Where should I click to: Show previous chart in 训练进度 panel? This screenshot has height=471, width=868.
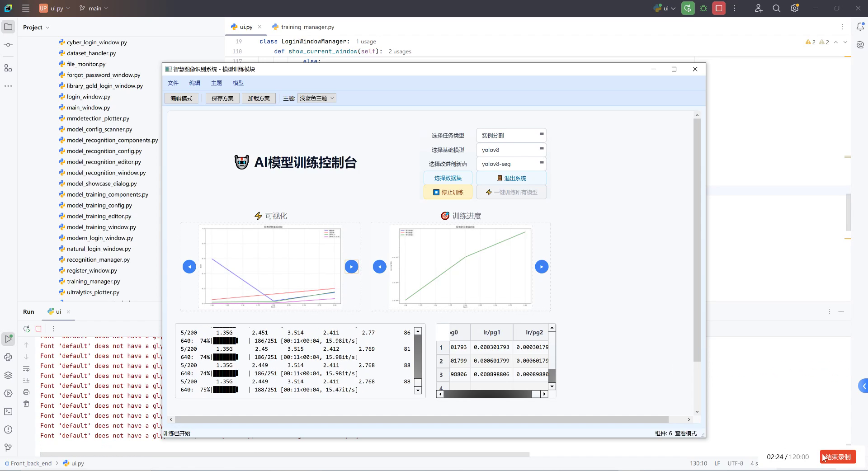coord(380,267)
